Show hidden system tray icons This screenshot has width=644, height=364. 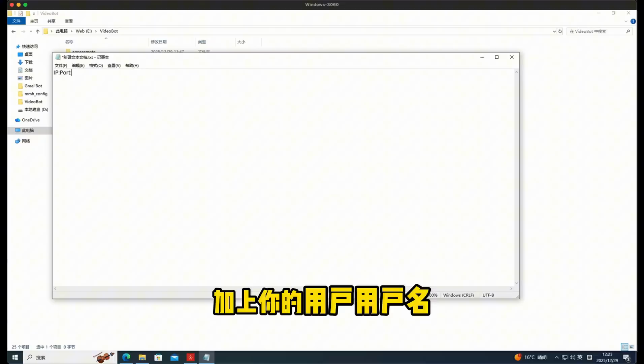tap(556, 357)
